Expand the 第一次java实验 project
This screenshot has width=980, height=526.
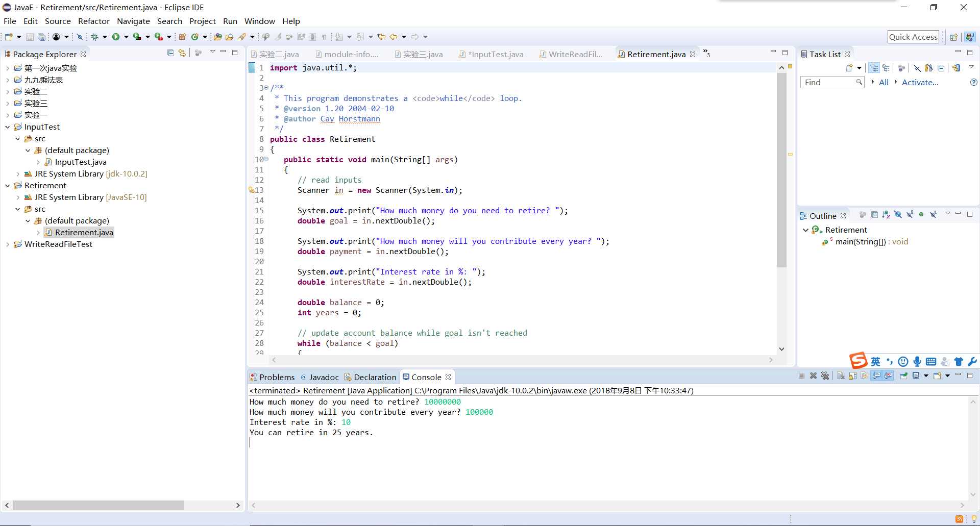(x=7, y=68)
